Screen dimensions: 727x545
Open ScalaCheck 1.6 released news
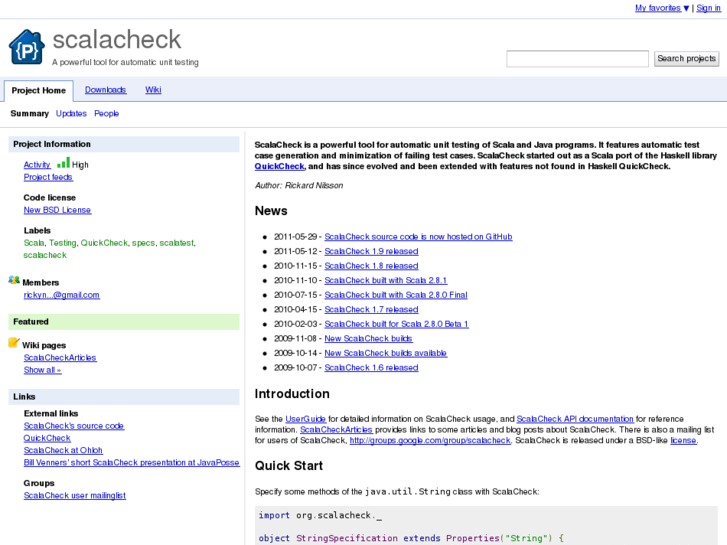tap(371, 368)
